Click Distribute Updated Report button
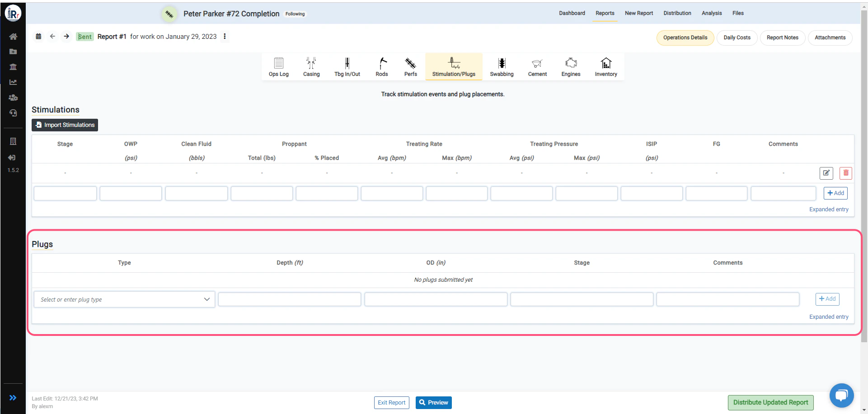The image size is (868, 414). coord(770,403)
